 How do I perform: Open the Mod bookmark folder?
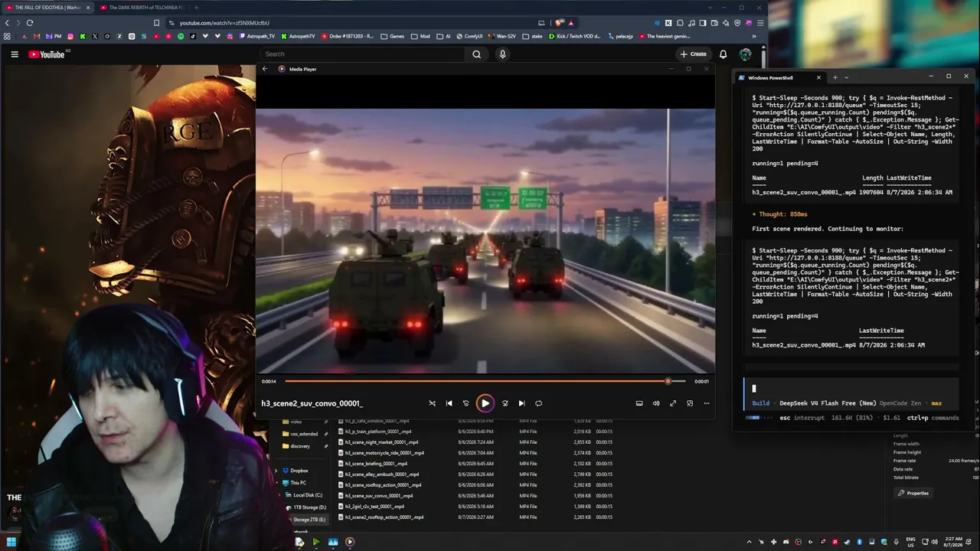click(x=421, y=36)
